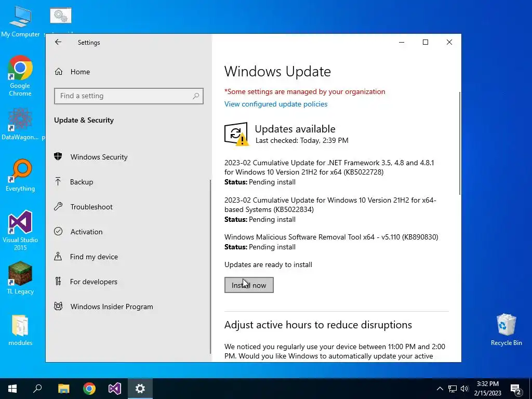Open Find my device section
The width and height of the screenshot is (532, 399).
tap(129, 257)
